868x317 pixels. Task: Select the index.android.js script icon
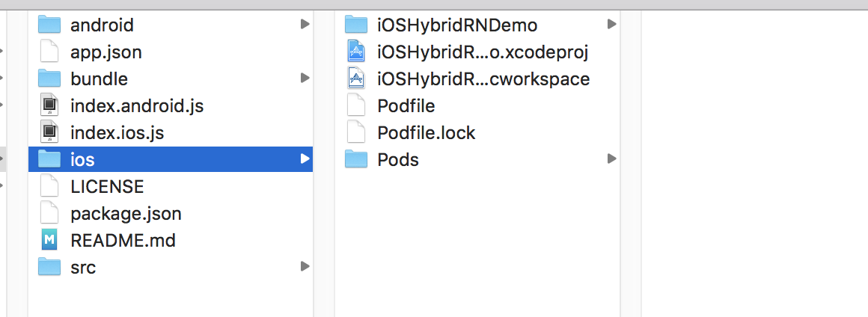click(49, 105)
